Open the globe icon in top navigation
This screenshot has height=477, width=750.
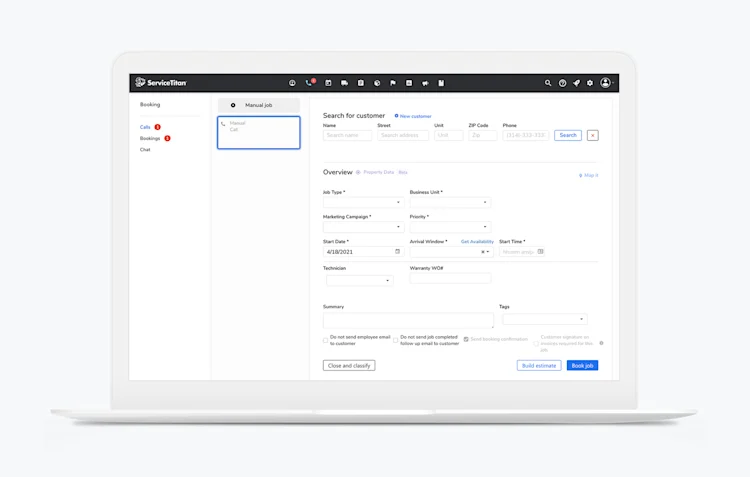pyautogui.click(x=377, y=83)
